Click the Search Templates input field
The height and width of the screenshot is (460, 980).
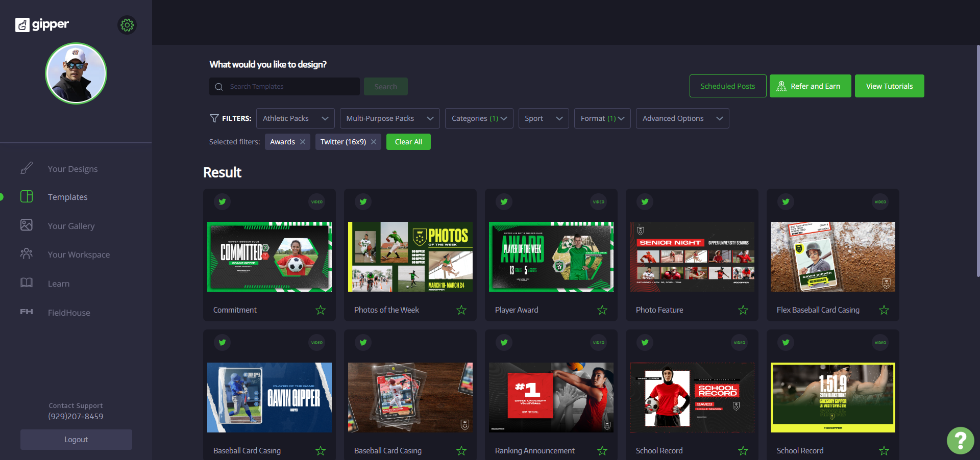284,87
